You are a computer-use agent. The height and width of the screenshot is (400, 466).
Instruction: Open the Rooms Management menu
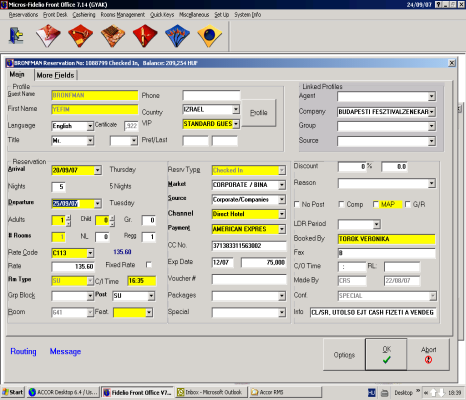click(123, 15)
